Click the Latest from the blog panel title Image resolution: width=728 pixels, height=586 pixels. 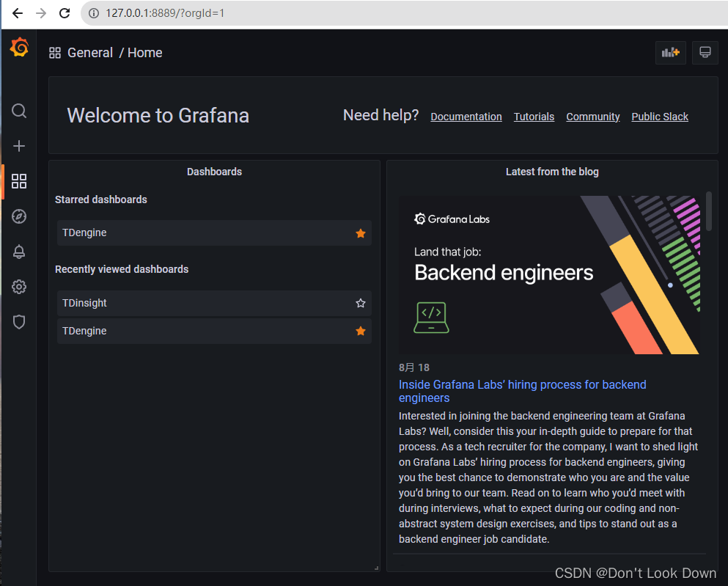[x=552, y=172]
